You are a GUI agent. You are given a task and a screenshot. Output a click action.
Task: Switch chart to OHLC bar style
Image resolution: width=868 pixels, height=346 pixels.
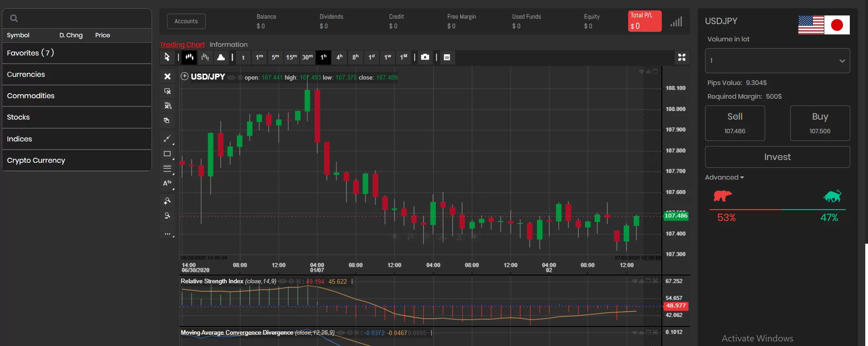tap(205, 57)
